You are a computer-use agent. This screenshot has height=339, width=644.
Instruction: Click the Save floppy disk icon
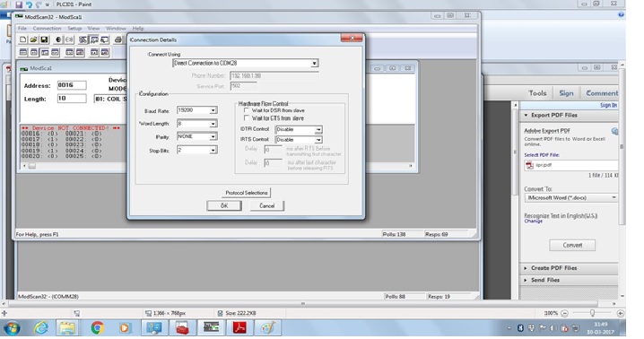[44, 39]
